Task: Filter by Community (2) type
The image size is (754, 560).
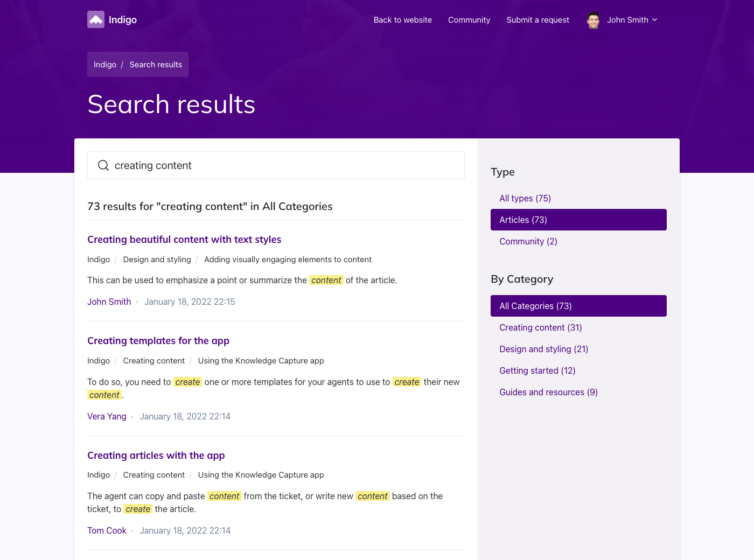Action: coord(528,241)
